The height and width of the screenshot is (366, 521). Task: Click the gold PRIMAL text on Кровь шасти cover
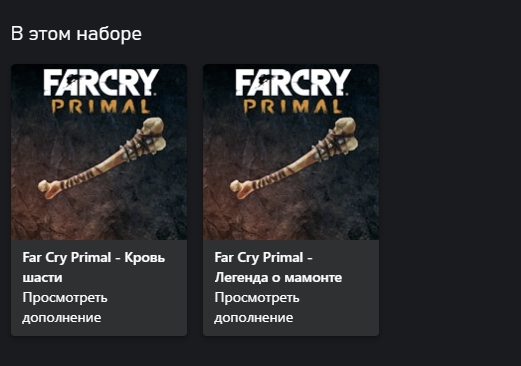pyautogui.click(x=100, y=107)
